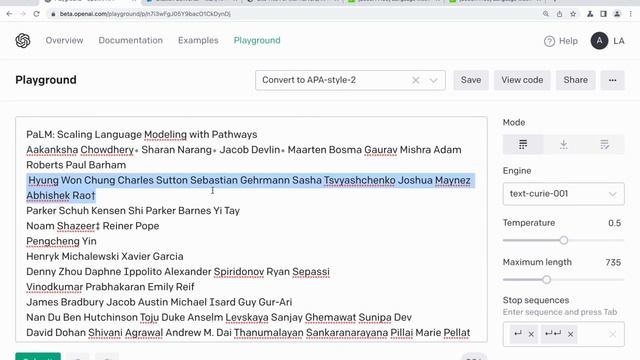Remove the double newline stop sequence
The image size is (640, 360).
click(x=571, y=334)
